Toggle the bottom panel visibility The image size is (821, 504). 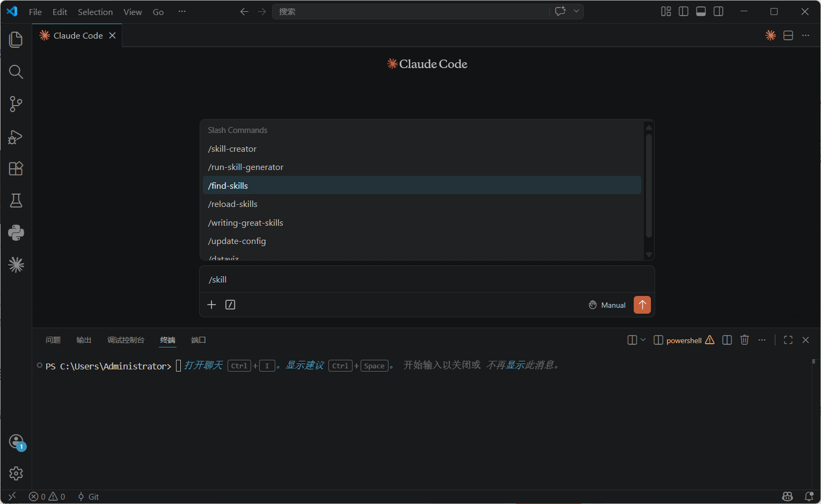[701, 11]
